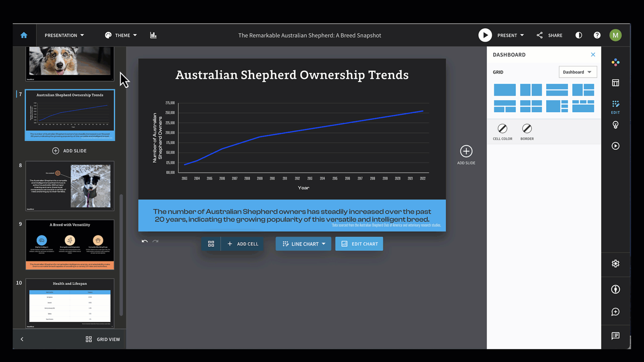Open the help question mark icon
644x362 pixels.
pyautogui.click(x=597, y=35)
